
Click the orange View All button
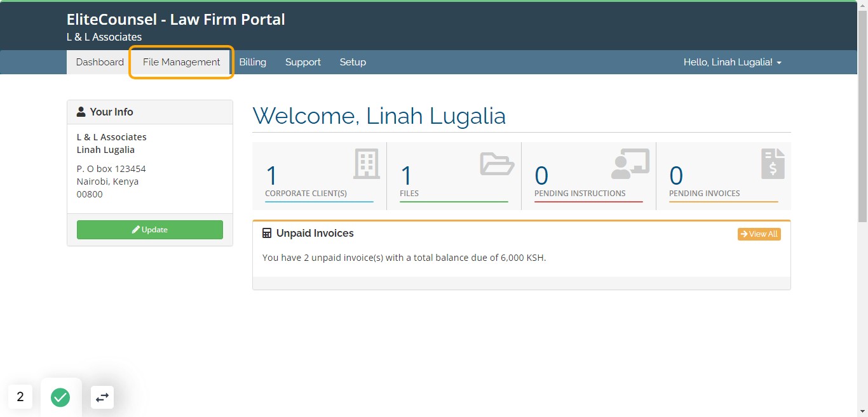(759, 234)
